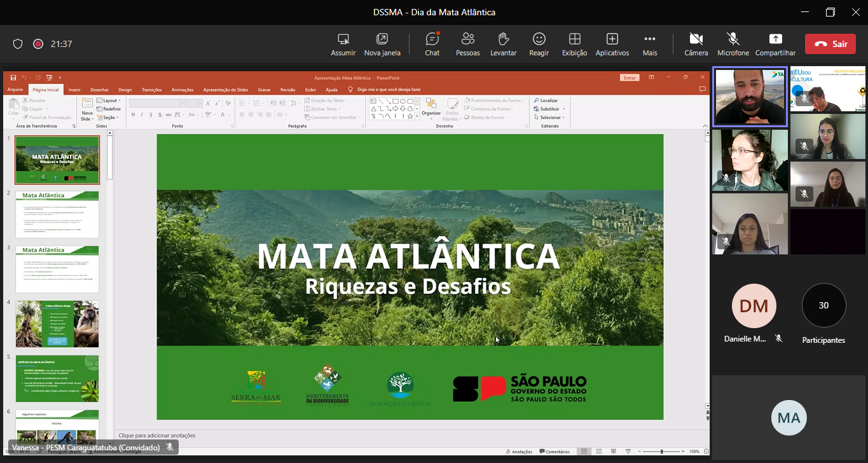Open Aplicativos apps panel

point(612,44)
